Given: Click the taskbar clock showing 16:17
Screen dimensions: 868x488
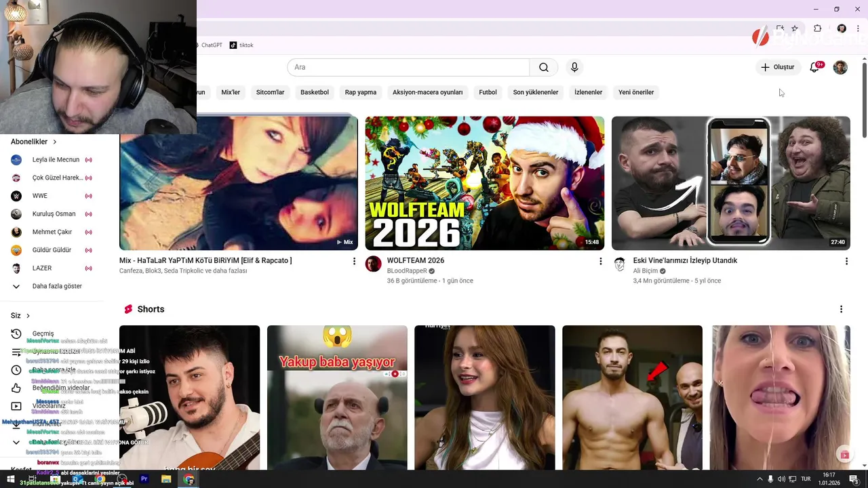Looking at the screenshot, I should click(x=829, y=479).
